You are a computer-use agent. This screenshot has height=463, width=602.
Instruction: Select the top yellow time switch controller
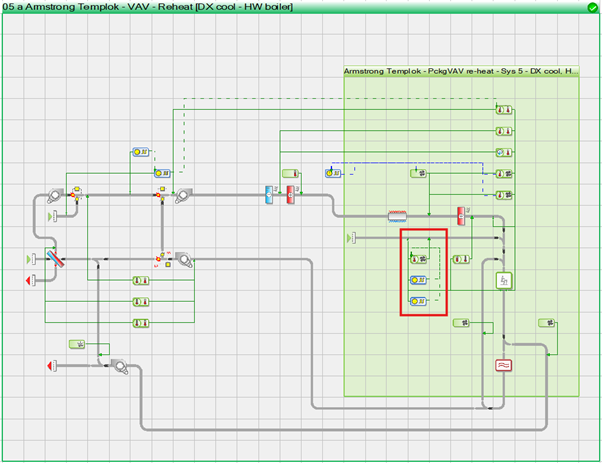click(140, 152)
